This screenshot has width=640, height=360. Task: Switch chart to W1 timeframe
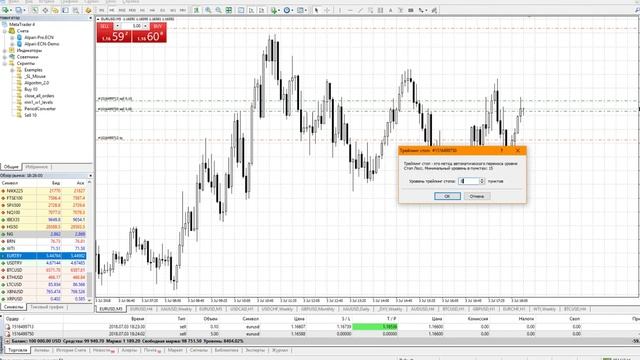(172, 10)
